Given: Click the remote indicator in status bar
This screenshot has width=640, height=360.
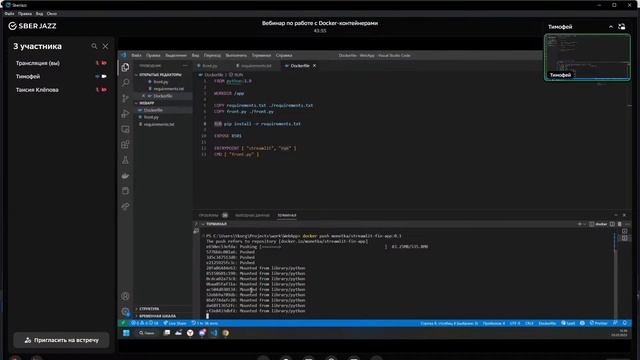Looking at the screenshot, I should pyautogui.click(x=122, y=323).
